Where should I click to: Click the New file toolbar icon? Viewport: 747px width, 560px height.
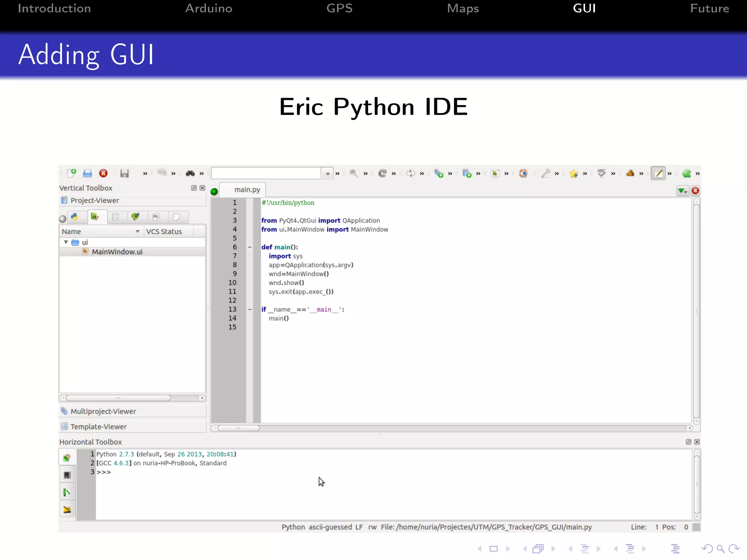tap(72, 173)
